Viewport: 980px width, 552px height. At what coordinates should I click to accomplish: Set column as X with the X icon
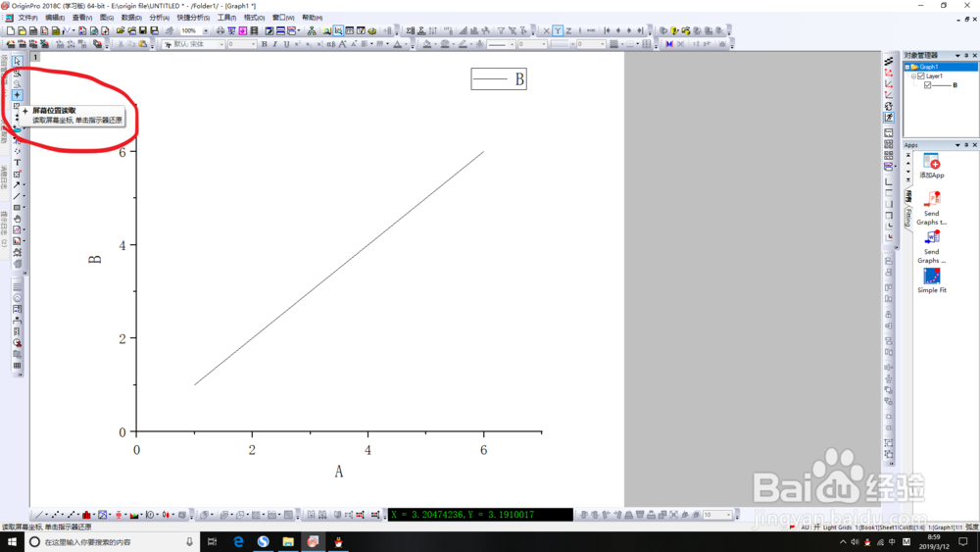(546, 30)
